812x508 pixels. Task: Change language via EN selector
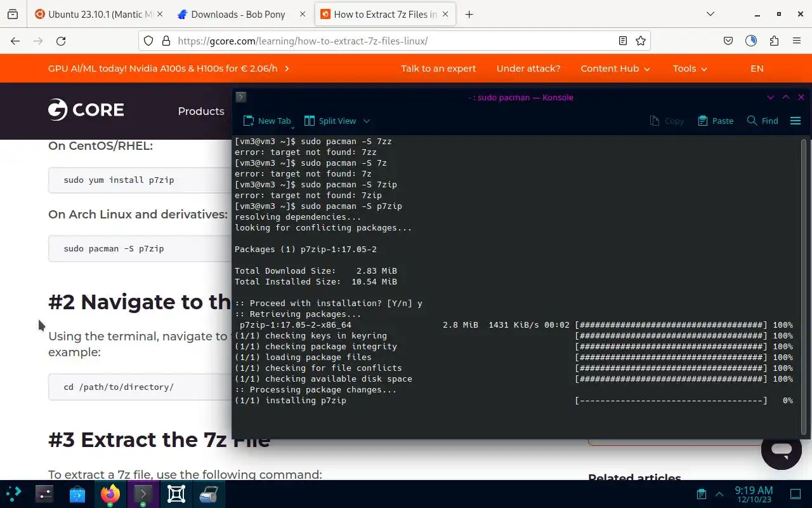click(757, 69)
